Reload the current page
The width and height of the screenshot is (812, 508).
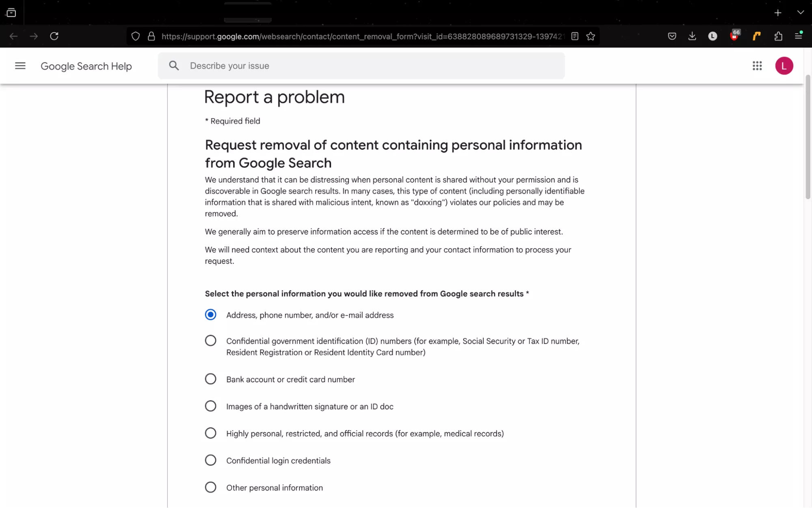(54, 37)
